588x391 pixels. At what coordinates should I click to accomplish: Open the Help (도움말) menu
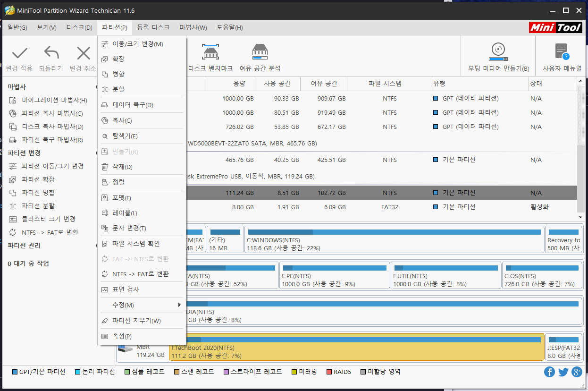pyautogui.click(x=230, y=27)
